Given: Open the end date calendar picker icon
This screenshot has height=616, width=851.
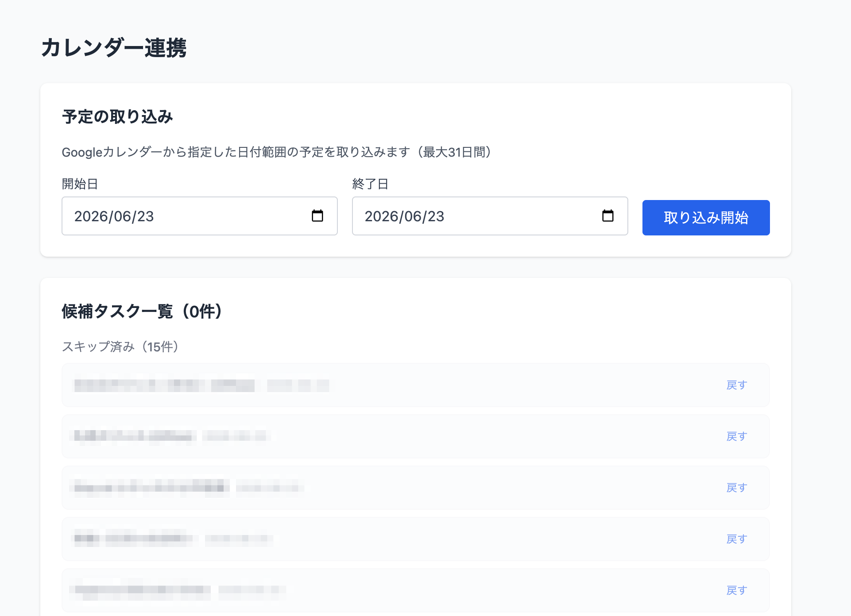Looking at the screenshot, I should pos(608,216).
